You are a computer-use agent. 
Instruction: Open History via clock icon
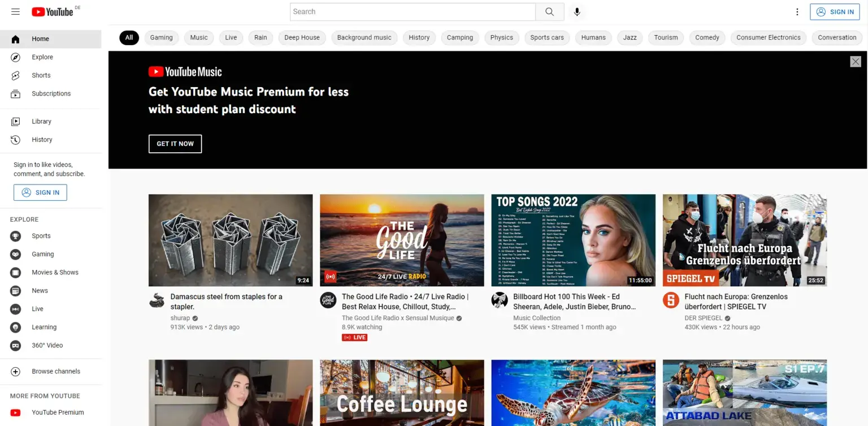pos(15,139)
